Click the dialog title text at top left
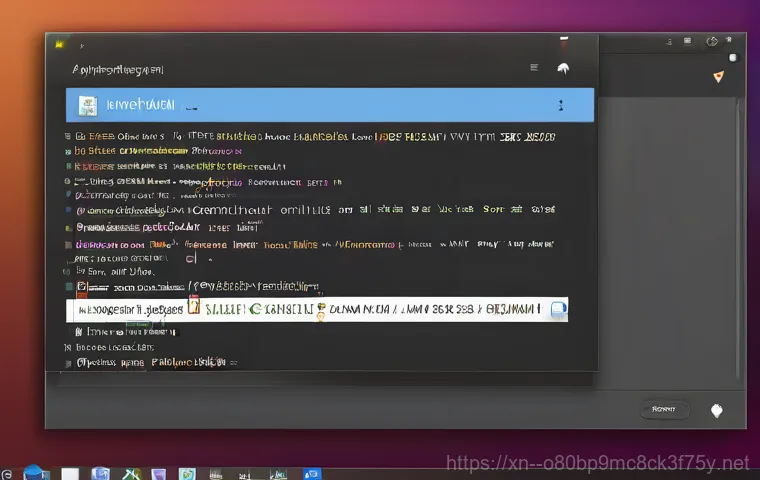760x480 pixels. [118, 70]
